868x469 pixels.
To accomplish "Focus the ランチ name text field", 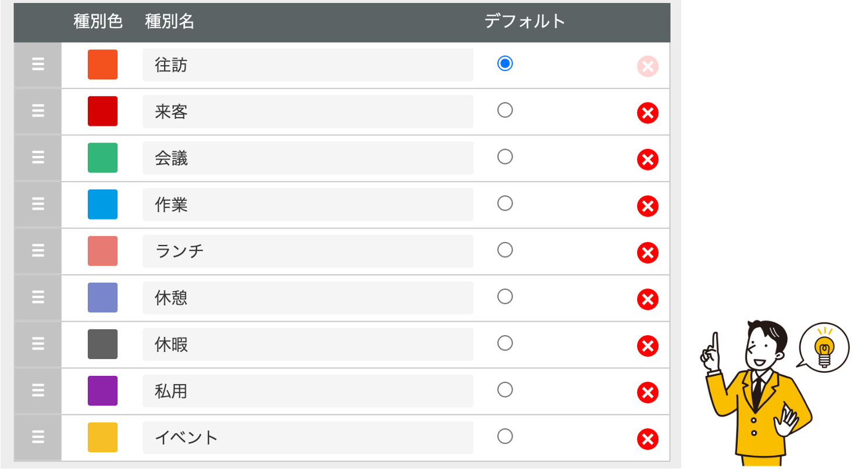I will click(308, 251).
